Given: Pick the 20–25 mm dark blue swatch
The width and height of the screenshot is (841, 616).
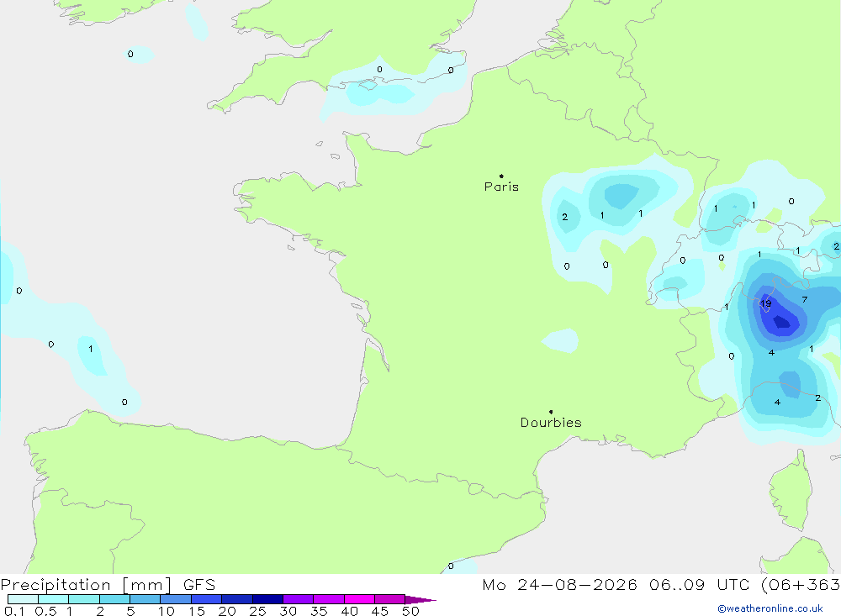Looking at the screenshot, I should point(237,599).
